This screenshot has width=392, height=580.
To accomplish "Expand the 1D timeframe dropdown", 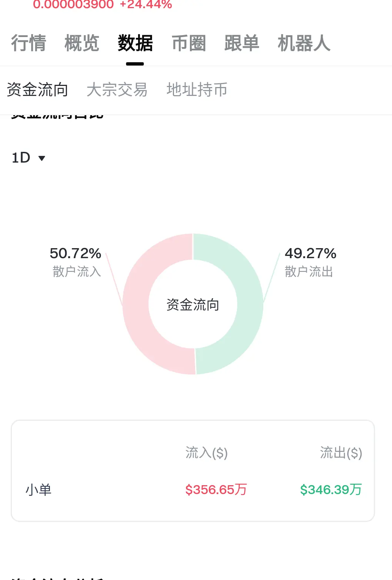I will point(28,158).
